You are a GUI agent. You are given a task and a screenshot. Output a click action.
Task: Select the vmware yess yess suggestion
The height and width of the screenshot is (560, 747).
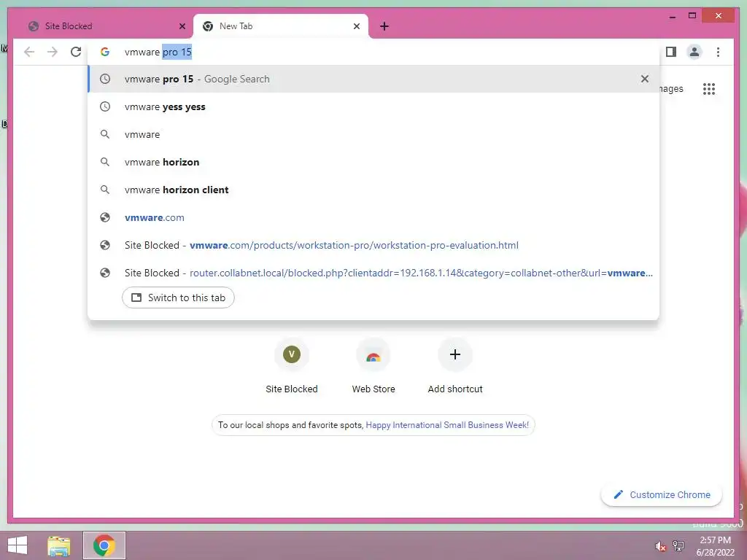373,106
